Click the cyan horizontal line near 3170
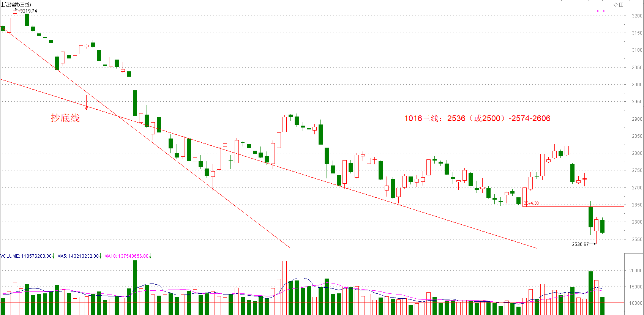Image resolution: width=644 pixels, height=315 pixels. (x=312, y=26)
